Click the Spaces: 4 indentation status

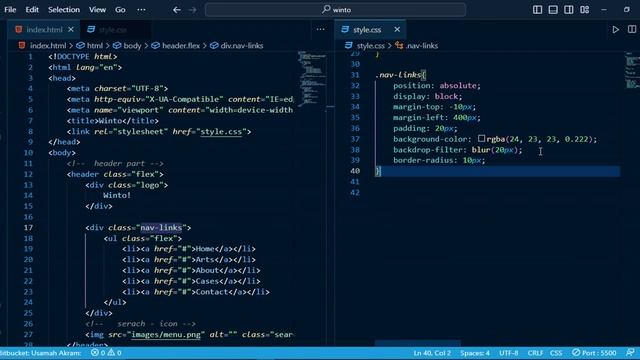[475, 353]
